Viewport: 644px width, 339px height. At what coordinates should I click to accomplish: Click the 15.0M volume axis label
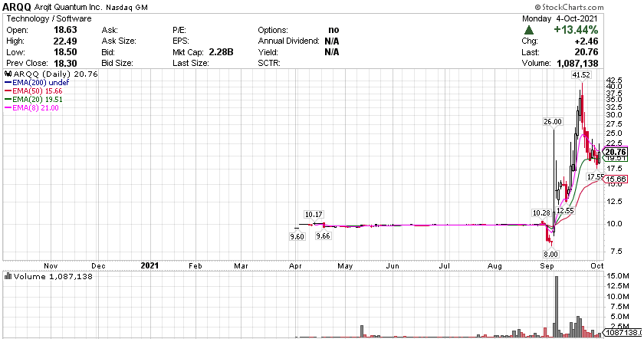tap(618, 276)
